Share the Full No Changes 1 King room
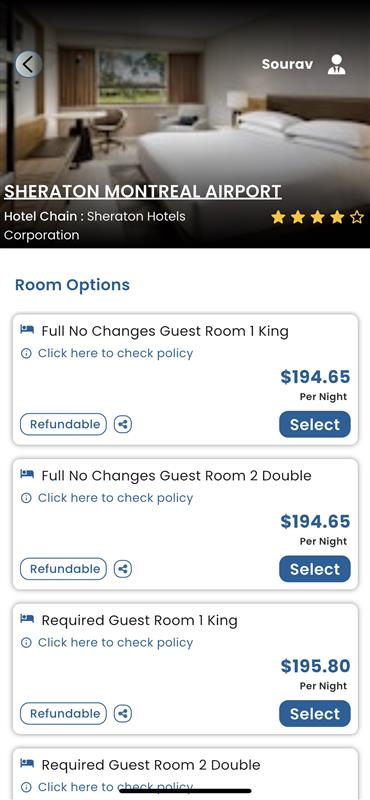Screen dimensions: 370x800 click(122, 424)
